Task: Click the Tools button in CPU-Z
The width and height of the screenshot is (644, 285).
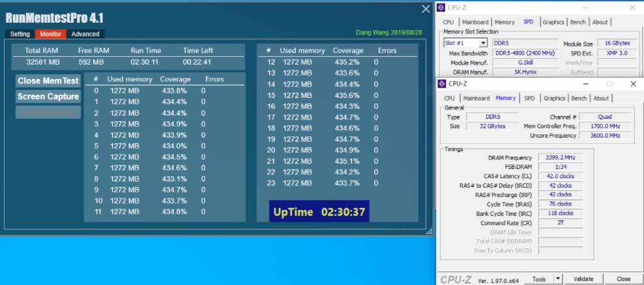Action: point(539,279)
